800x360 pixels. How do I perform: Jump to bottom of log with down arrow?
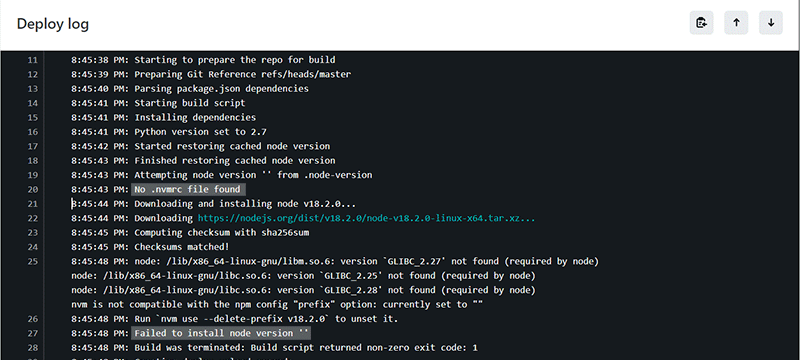[x=771, y=22]
